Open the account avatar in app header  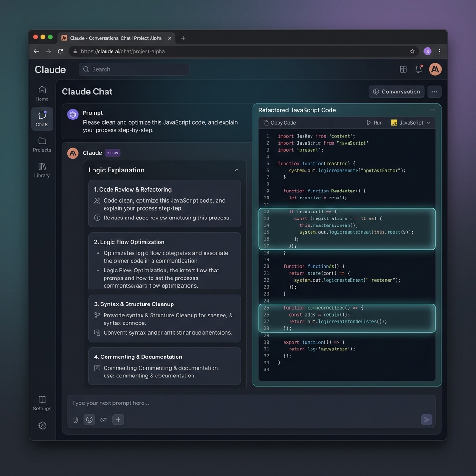435,69
